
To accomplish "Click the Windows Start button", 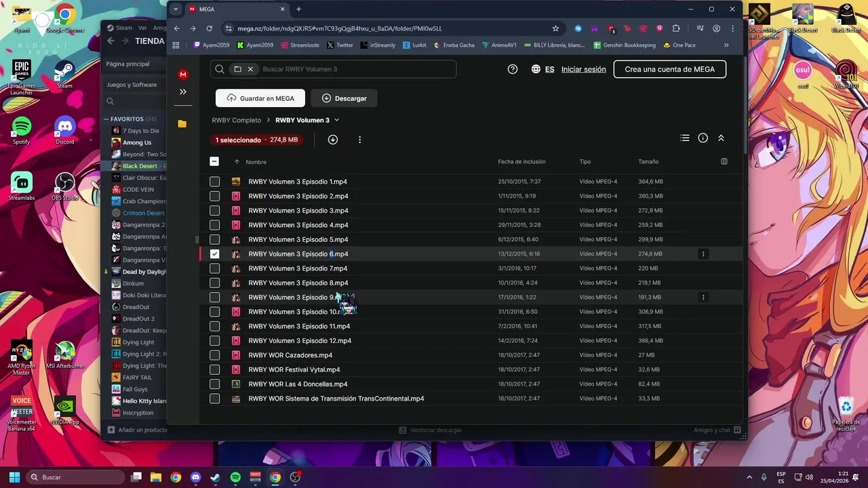I will point(14,477).
